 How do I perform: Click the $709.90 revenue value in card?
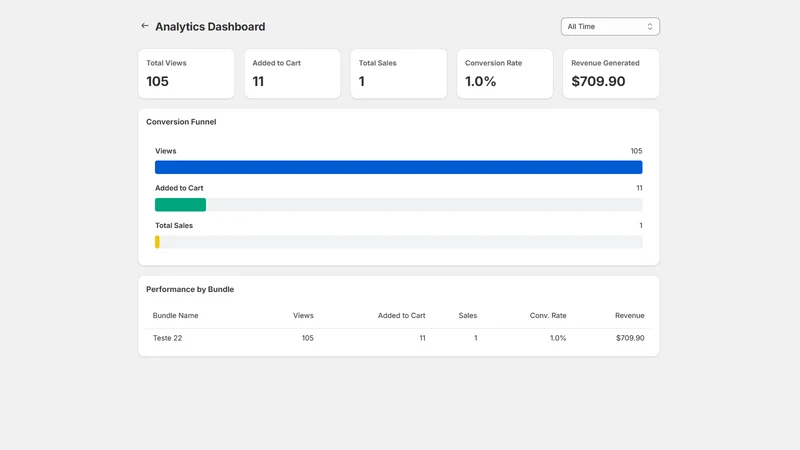coord(598,82)
